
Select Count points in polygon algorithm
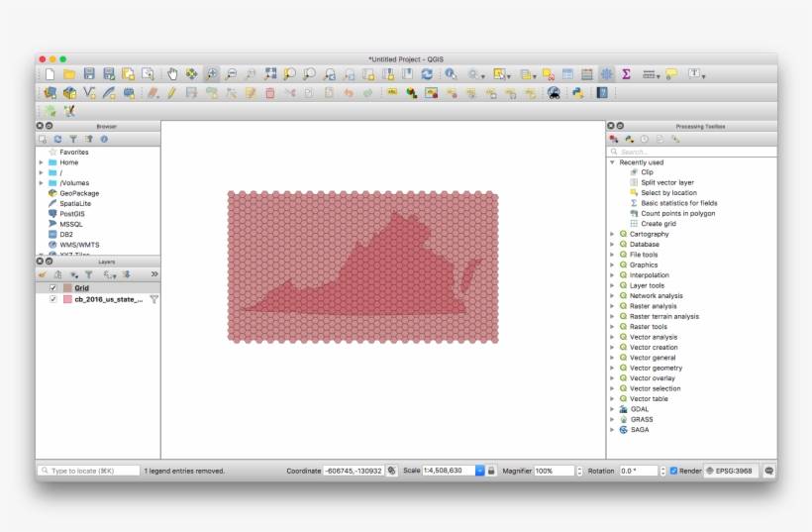677,213
